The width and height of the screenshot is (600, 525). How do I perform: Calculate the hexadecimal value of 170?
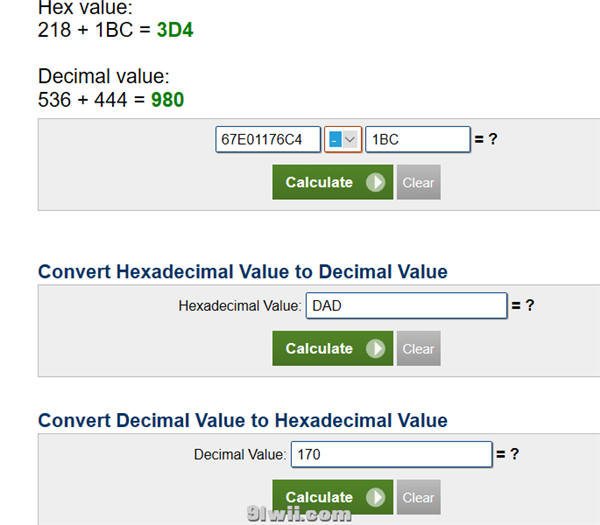[x=333, y=497]
